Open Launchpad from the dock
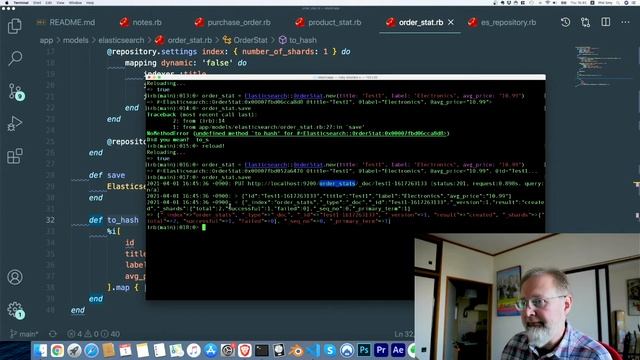Viewport: 640px width, 360px height. point(74,350)
